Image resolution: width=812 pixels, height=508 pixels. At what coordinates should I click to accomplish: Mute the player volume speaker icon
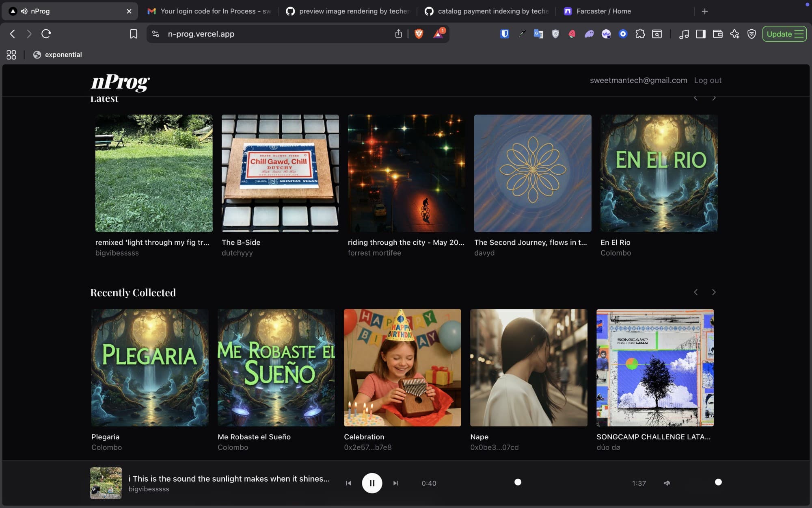coord(667,483)
